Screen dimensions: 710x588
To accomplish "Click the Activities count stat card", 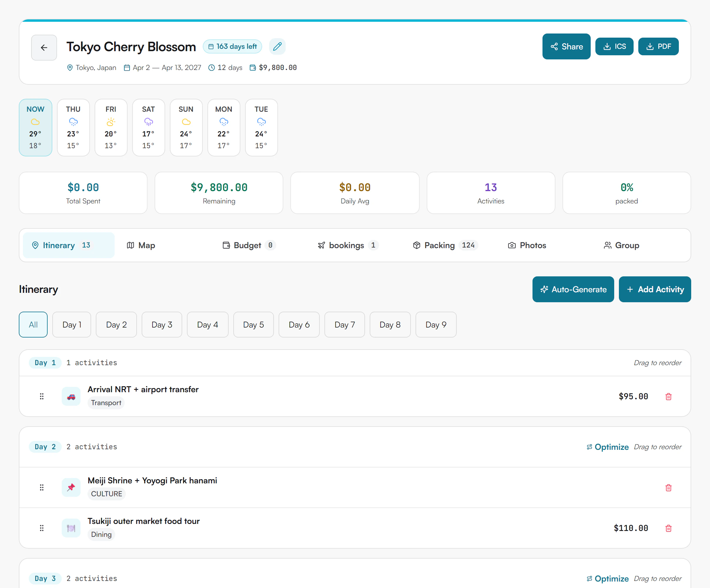I will pos(491,193).
